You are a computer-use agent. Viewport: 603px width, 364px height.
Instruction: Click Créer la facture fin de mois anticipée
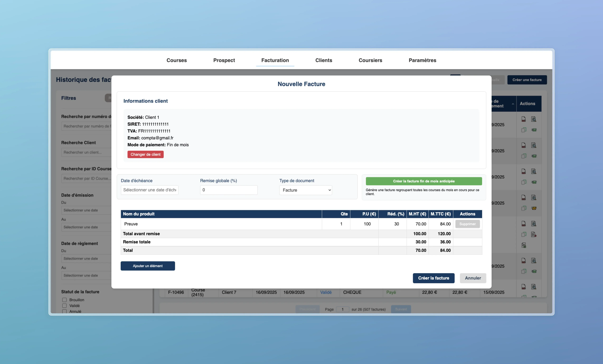pyautogui.click(x=424, y=181)
